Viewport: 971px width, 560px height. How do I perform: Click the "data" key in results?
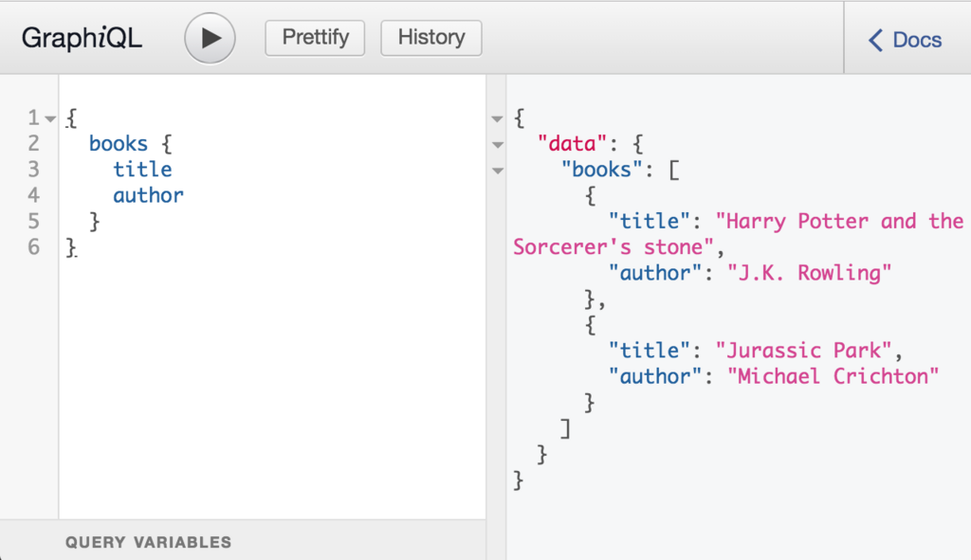pyautogui.click(x=572, y=144)
